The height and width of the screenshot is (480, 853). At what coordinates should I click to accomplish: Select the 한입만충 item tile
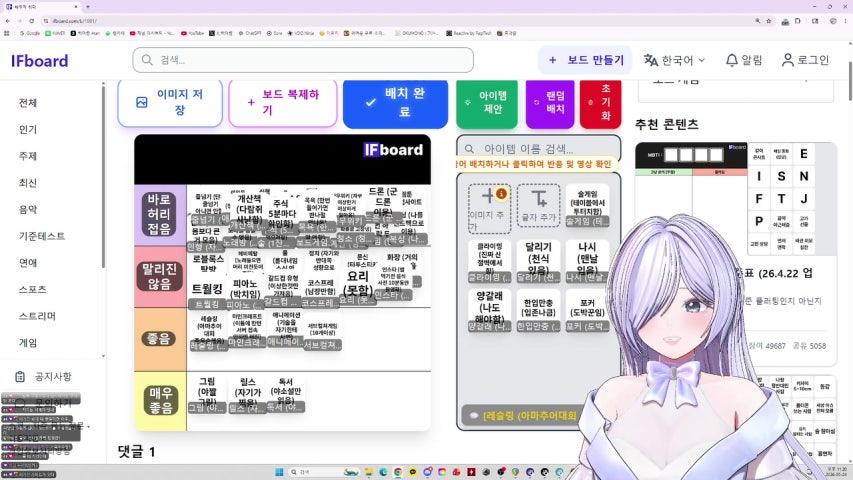538,311
